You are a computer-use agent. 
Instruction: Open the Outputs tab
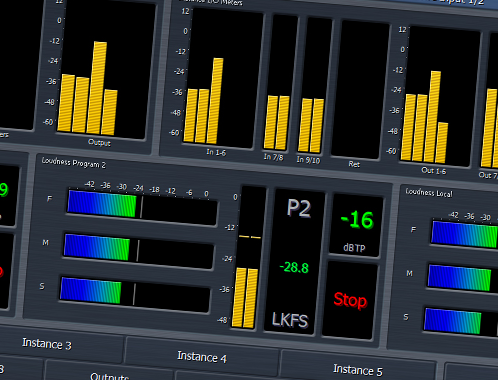(x=109, y=376)
